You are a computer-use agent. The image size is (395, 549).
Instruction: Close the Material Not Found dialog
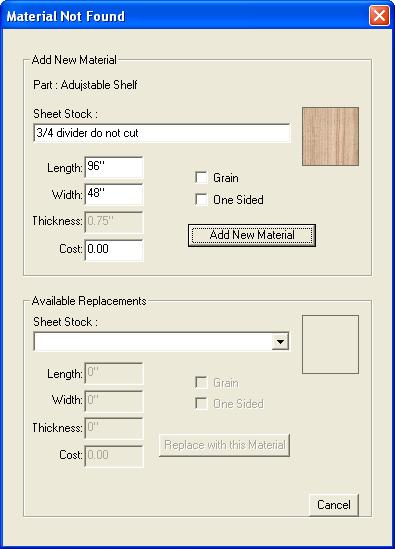379,16
